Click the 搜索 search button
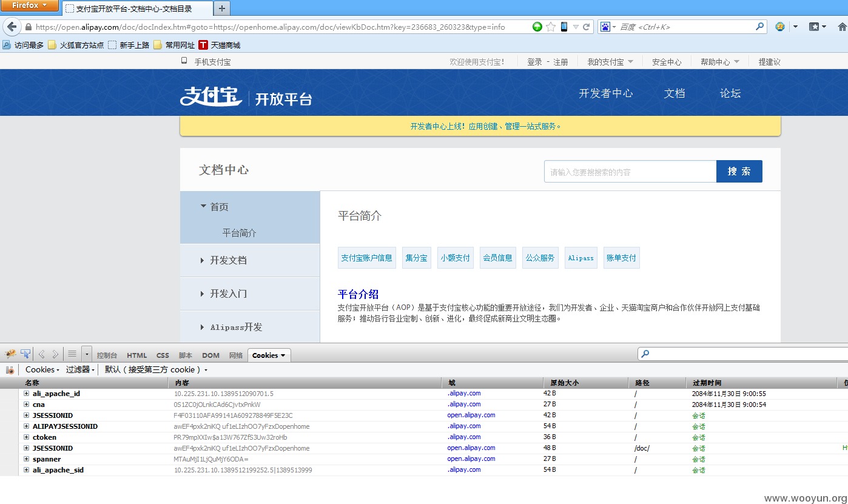 739,172
